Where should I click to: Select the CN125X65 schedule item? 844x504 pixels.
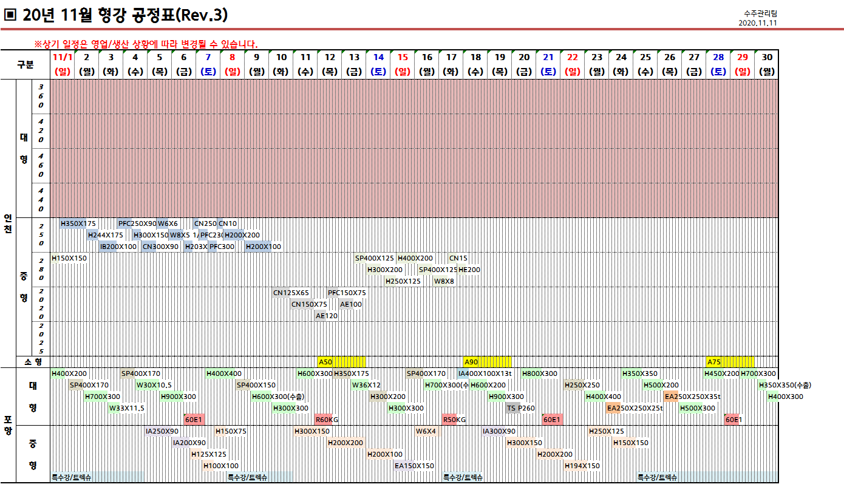291,293
